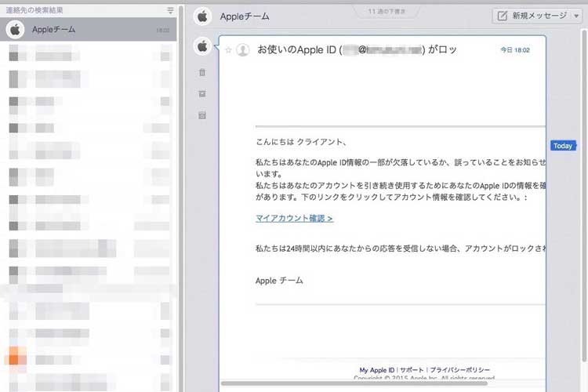Open the マイアカウント確認 link

coord(294,218)
